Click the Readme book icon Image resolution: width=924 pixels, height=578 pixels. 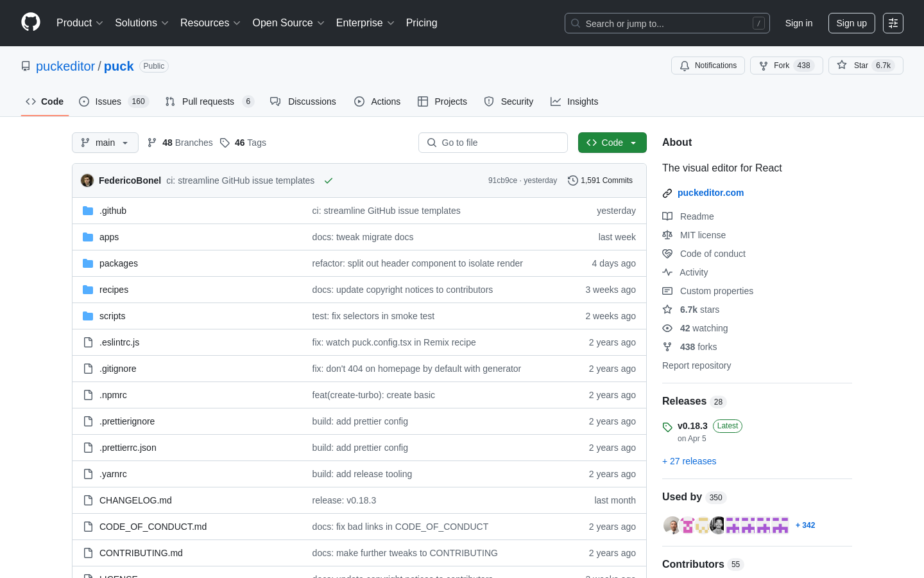[667, 216]
